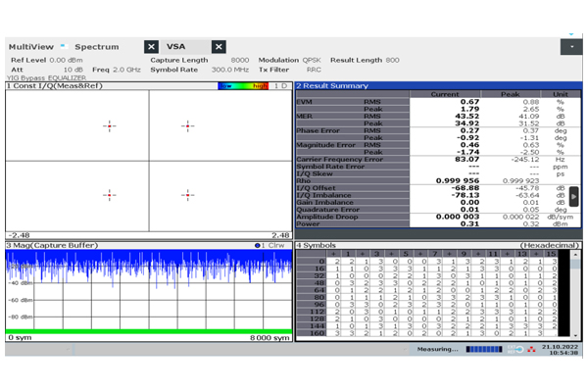Open the top-right dropdown arrow menu
588x392 pixels.
point(569,46)
